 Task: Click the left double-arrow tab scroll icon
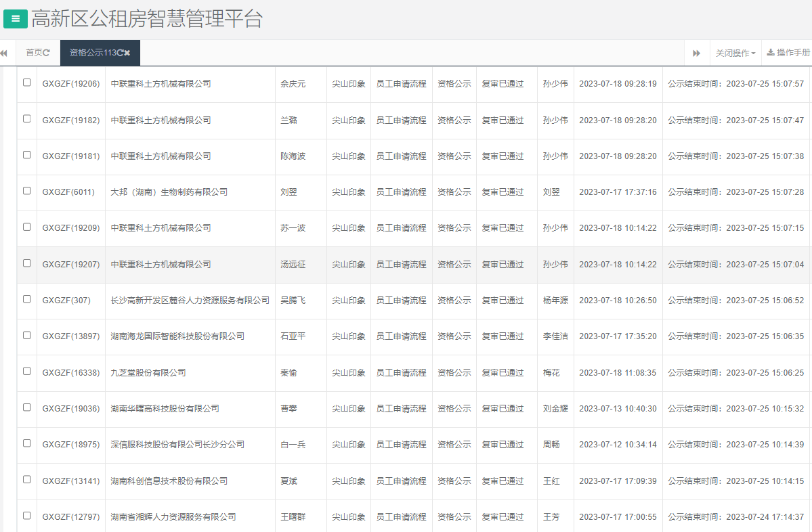click(3, 53)
